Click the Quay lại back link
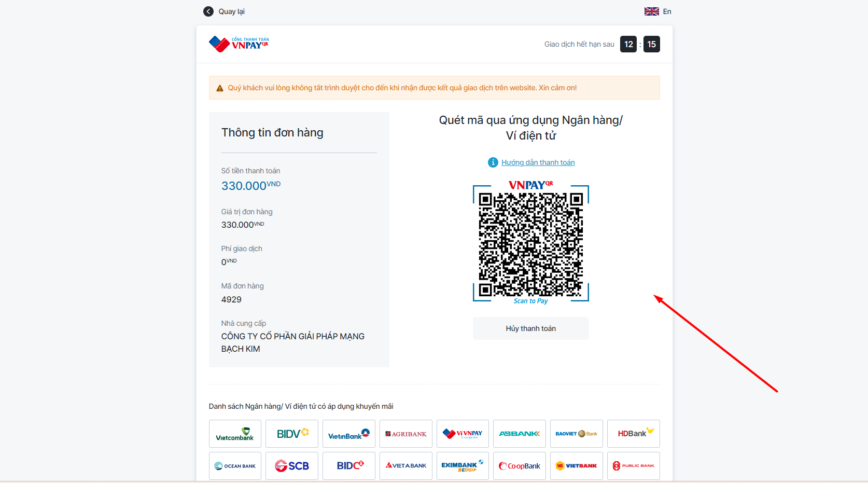 click(231, 11)
